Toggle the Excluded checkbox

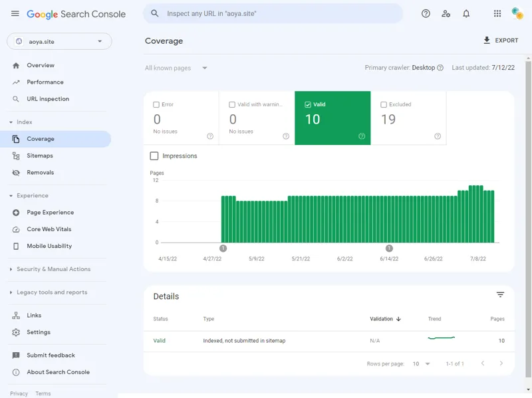click(384, 104)
